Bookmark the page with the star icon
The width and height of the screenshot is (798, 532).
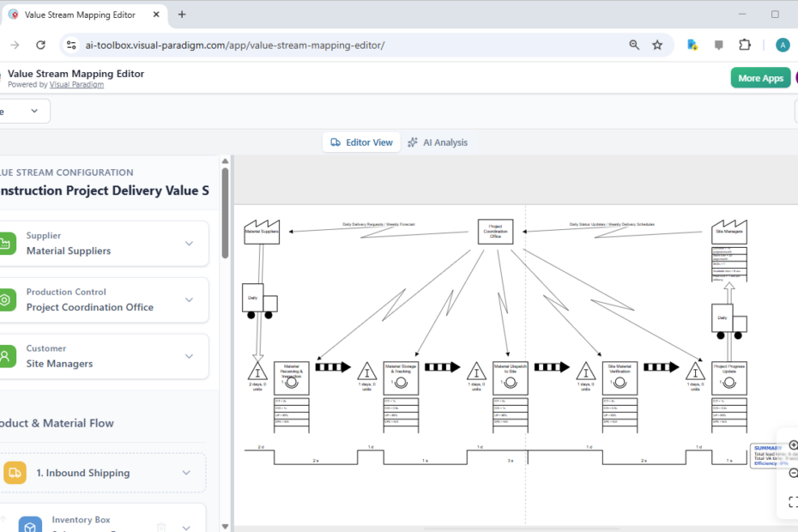point(658,45)
